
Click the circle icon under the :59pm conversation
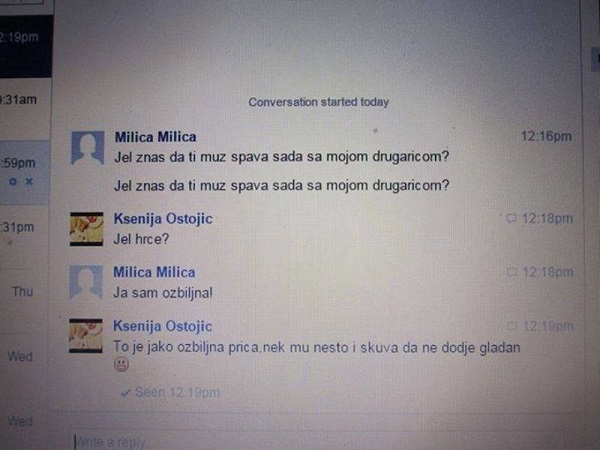(13, 181)
